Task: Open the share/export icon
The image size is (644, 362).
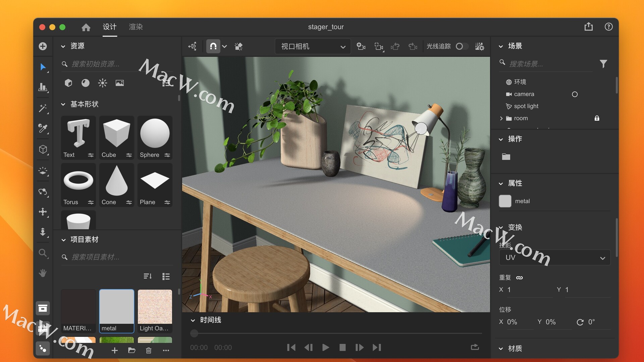Action: point(589,27)
